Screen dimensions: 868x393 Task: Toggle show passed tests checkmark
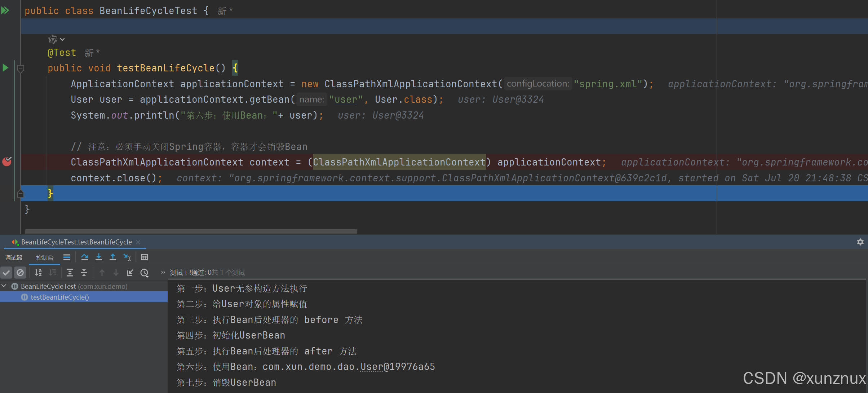coord(6,273)
